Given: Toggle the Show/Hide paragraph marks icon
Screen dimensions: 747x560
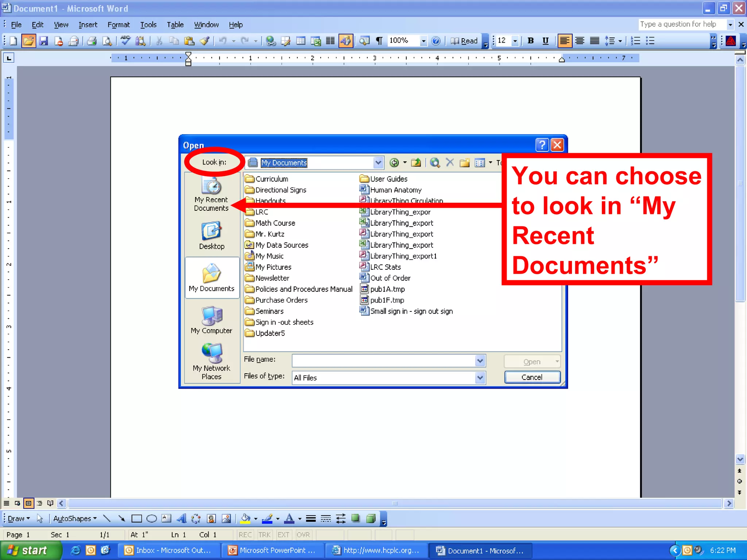Looking at the screenshot, I should 379,41.
